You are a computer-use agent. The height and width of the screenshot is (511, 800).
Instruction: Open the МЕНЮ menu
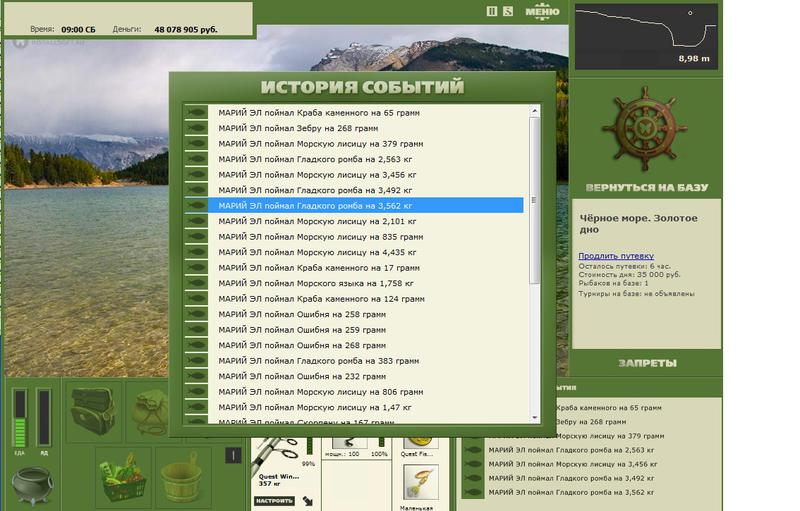542,11
